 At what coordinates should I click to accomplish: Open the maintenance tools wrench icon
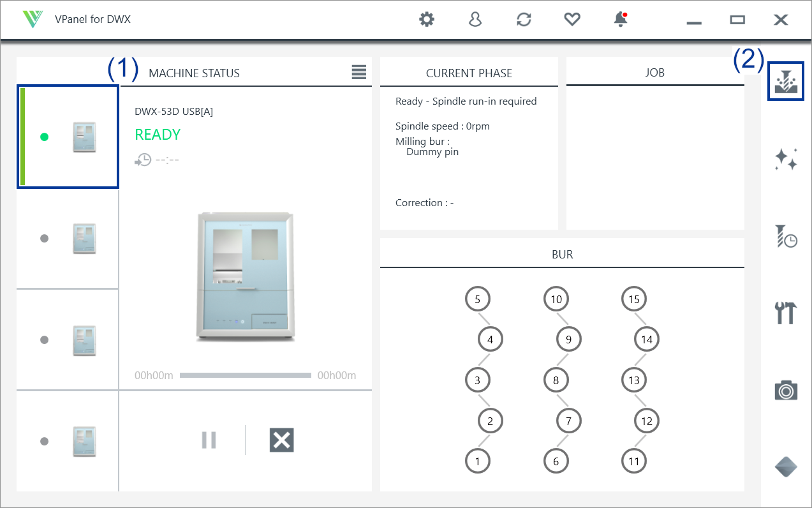pyautogui.click(x=786, y=313)
